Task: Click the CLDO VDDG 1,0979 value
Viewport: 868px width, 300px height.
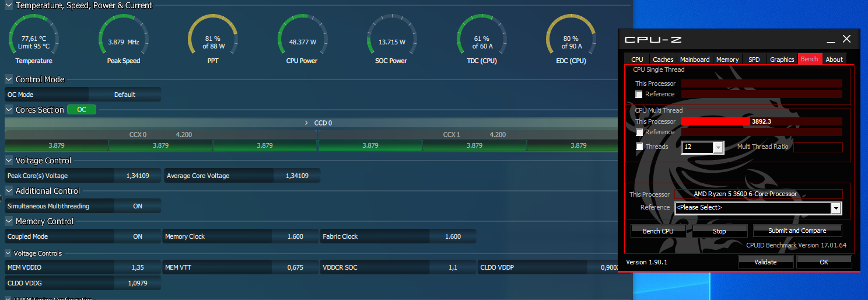Action: click(x=138, y=283)
